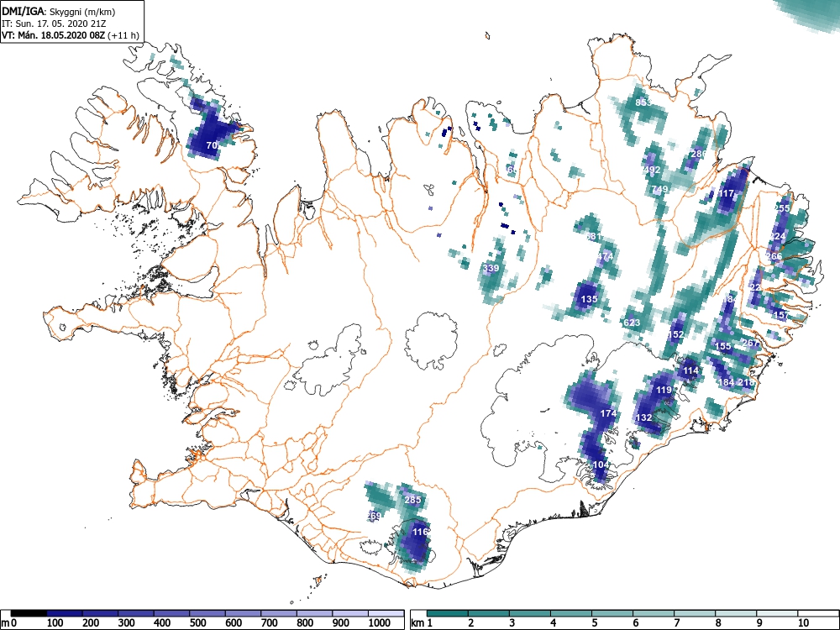The height and width of the screenshot is (630, 840).
Task: Click the '155' visibility label
Action: (723, 346)
